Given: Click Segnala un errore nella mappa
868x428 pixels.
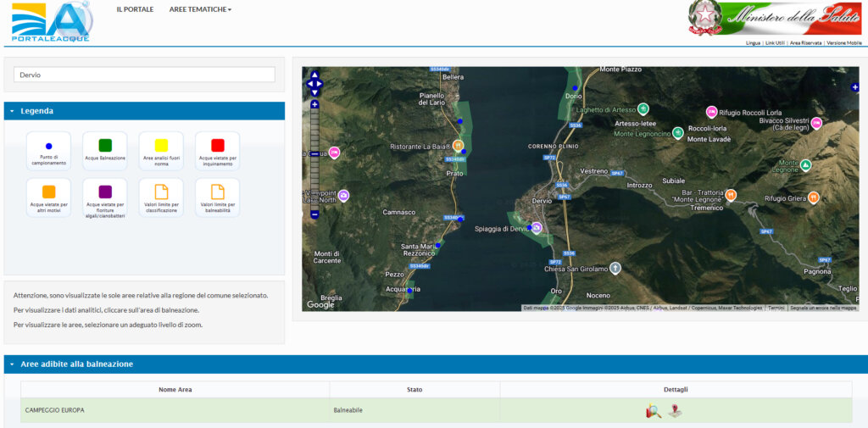Looking at the screenshot, I should tap(824, 308).
